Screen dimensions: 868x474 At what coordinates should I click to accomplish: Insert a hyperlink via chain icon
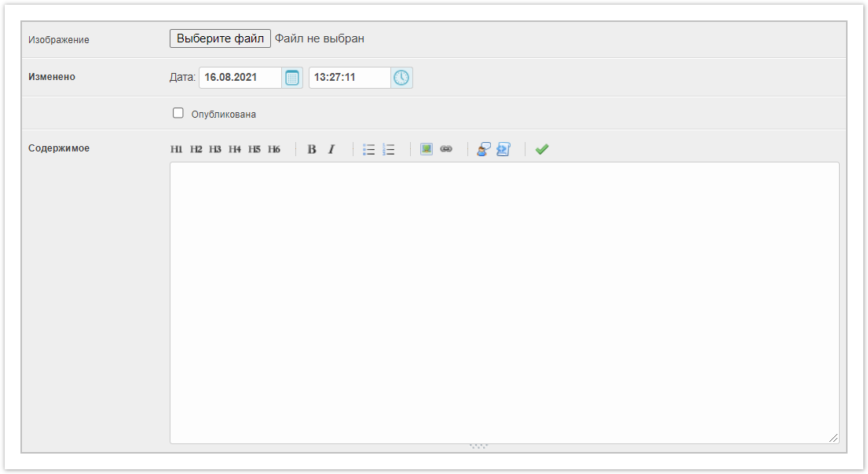click(x=446, y=149)
